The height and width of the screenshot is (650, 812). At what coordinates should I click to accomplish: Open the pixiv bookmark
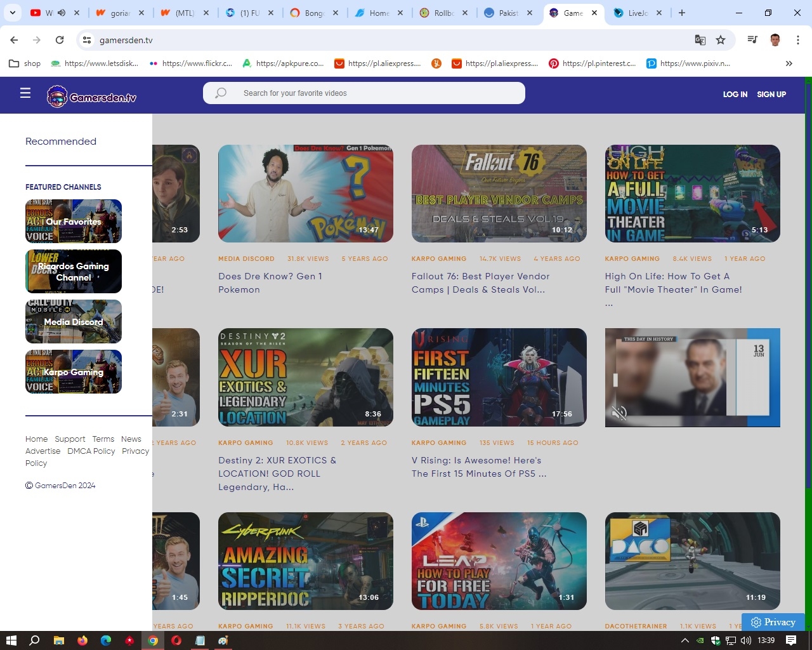(689, 63)
